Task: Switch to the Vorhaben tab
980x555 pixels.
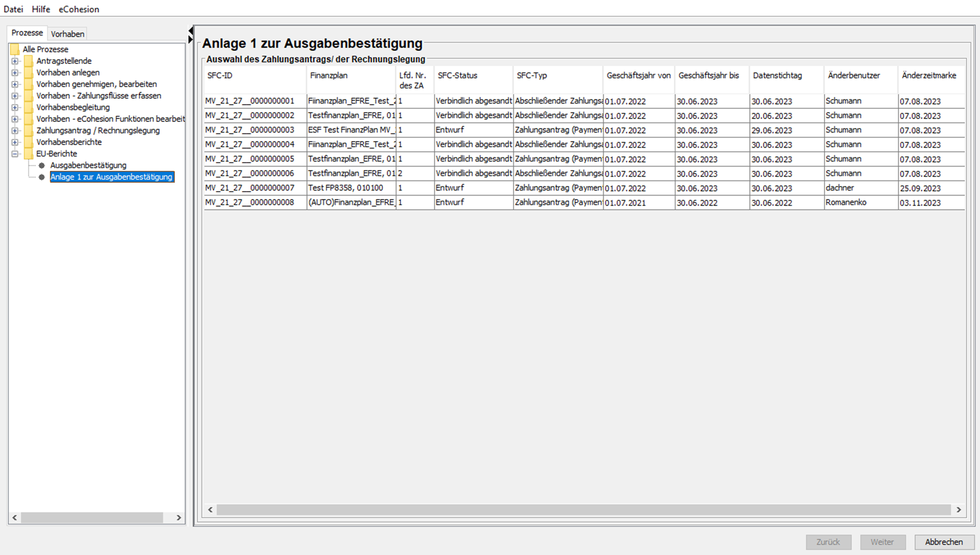Action: (x=68, y=34)
